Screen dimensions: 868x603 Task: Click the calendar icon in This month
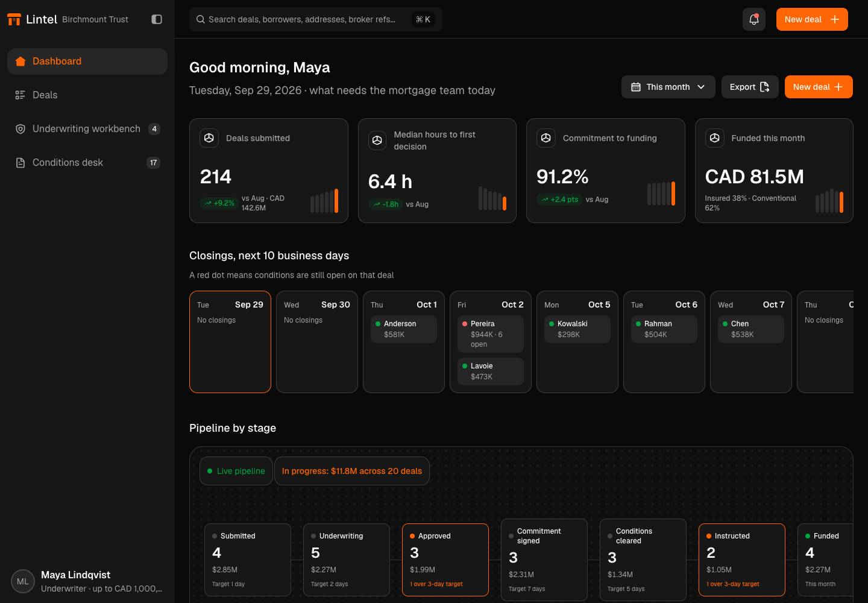[x=636, y=87]
